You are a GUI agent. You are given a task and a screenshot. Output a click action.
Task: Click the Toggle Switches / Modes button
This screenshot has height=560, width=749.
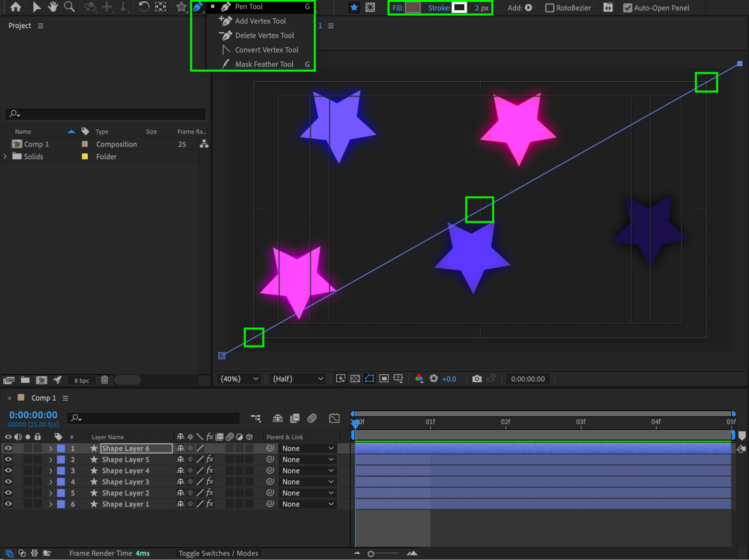tap(218, 553)
